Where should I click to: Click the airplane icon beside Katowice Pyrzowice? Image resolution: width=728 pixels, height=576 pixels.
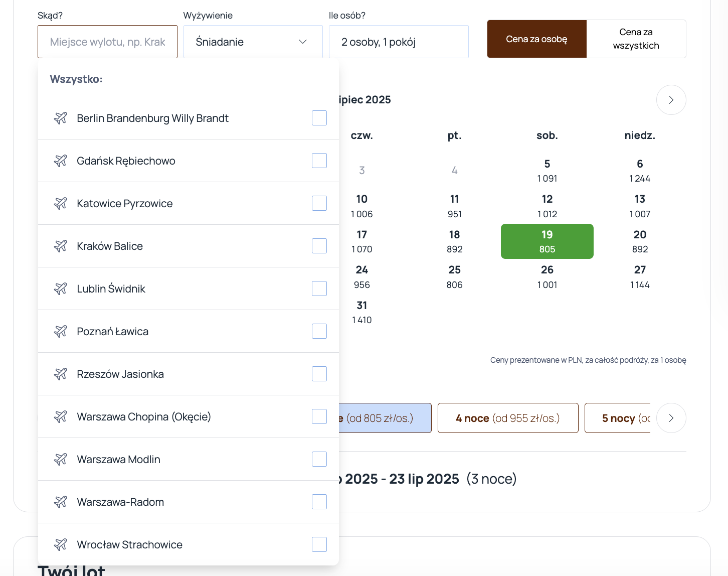click(x=61, y=203)
